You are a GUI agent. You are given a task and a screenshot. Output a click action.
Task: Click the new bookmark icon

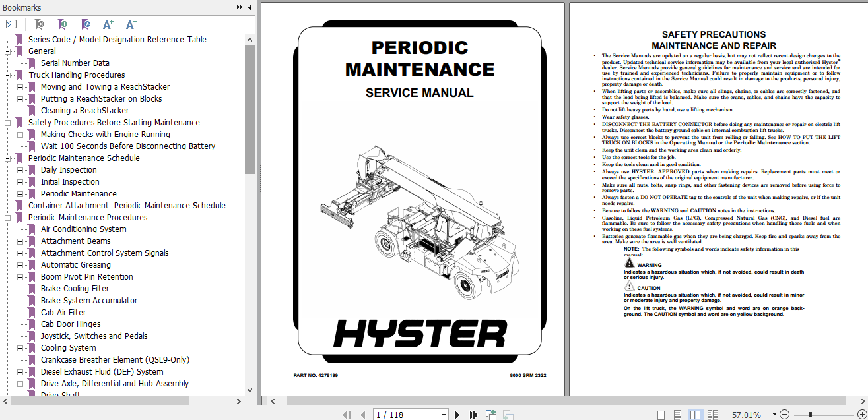[x=63, y=24]
